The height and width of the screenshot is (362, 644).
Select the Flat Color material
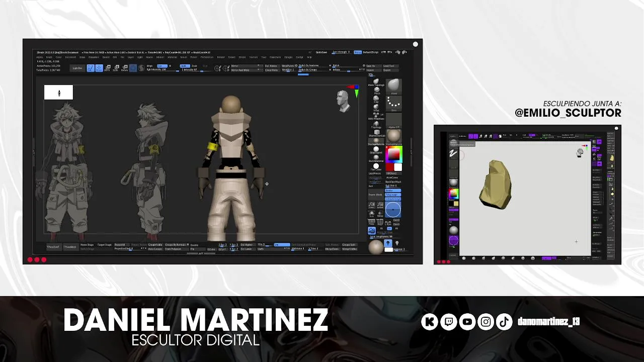(x=376, y=167)
